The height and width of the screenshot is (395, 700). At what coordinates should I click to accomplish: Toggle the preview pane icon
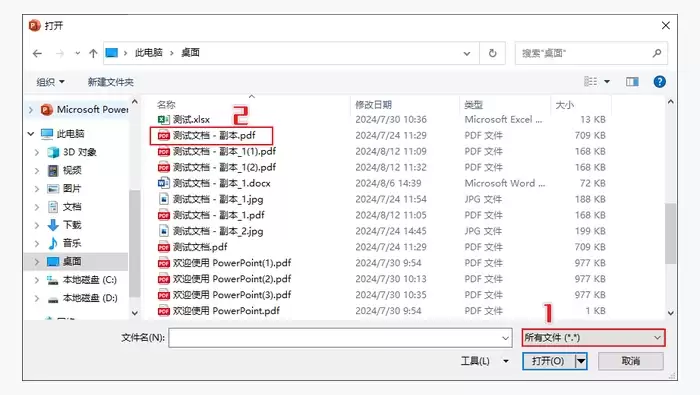632,82
